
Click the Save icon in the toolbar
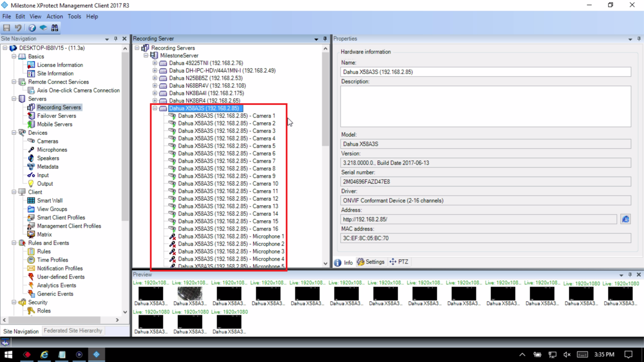[x=6, y=28]
